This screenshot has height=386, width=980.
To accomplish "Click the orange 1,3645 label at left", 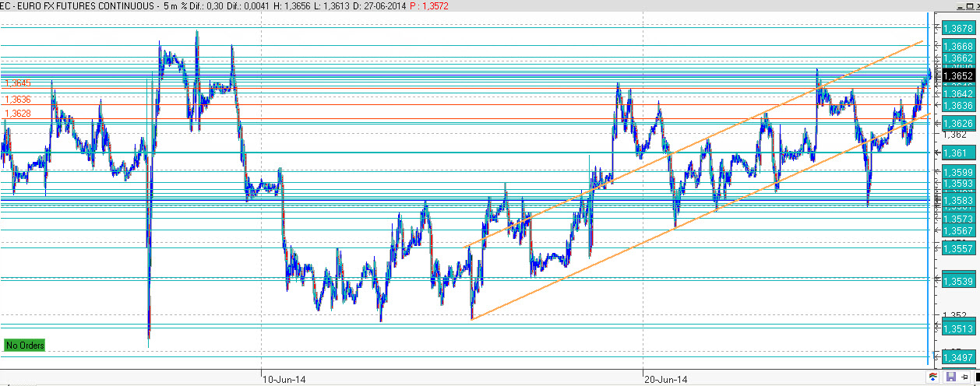I will click(18, 83).
